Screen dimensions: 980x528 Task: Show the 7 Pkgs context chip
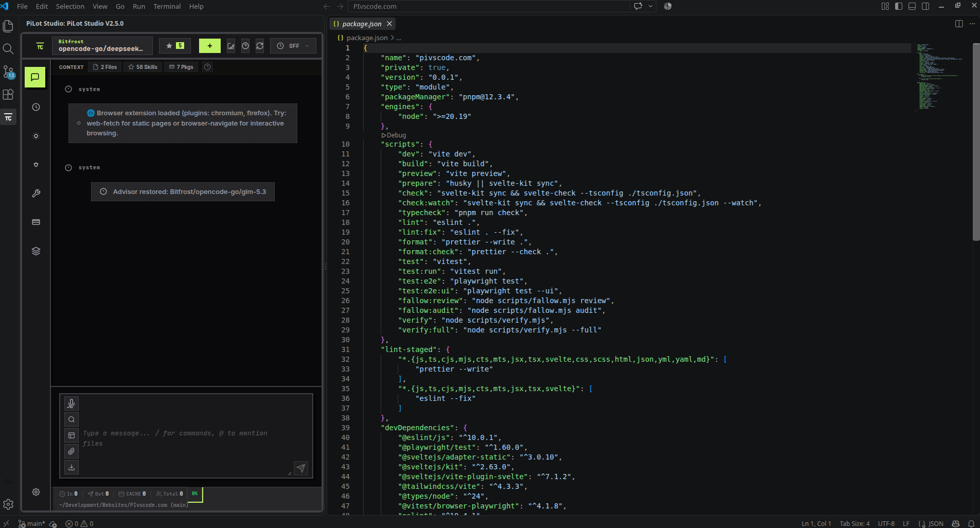click(181, 67)
